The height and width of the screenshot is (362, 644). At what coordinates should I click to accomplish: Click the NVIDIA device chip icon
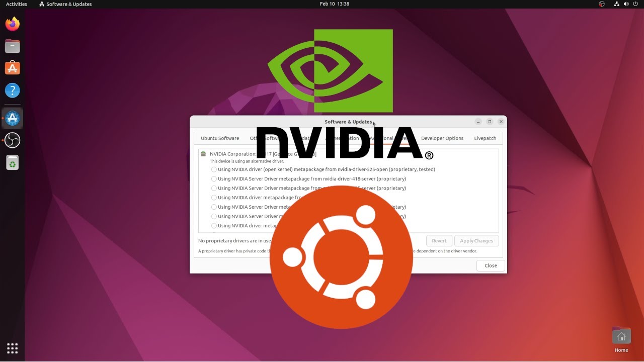(x=203, y=154)
